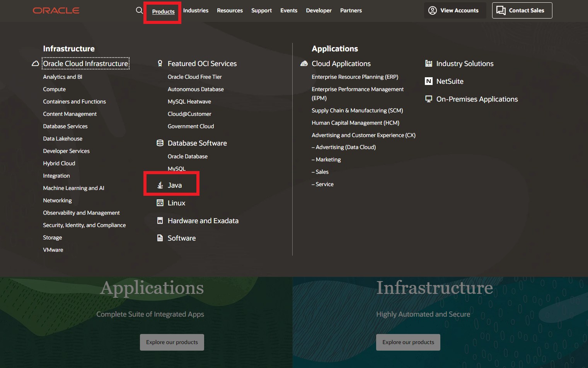Go to Compute
This screenshot has height=368, width=588.
pyautogui.click(x=55, y=89)
